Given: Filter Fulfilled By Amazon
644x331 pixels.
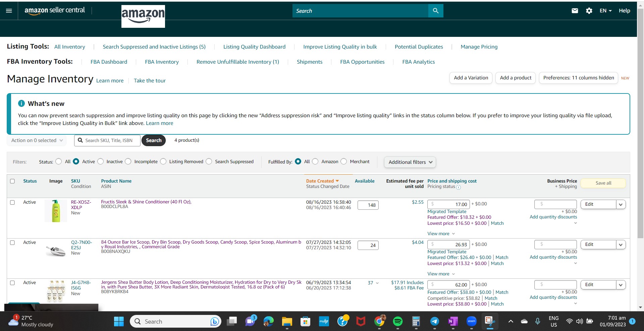Looking at the screenshot, I should (x=315, y=161).
